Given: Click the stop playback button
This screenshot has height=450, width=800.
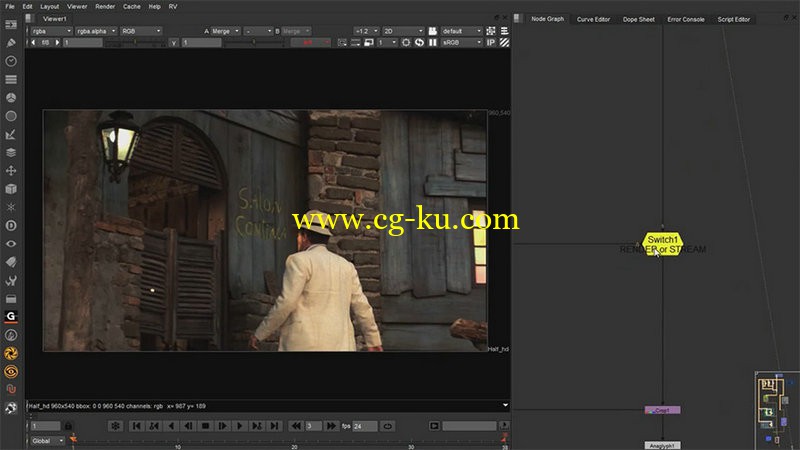Looking at the screenshot, I should (205, 426).
